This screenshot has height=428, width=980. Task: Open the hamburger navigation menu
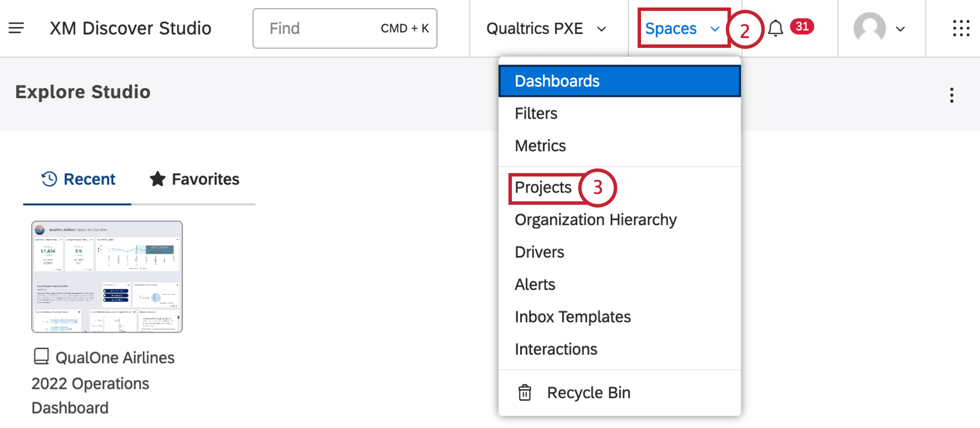click(x=16, y=28)
